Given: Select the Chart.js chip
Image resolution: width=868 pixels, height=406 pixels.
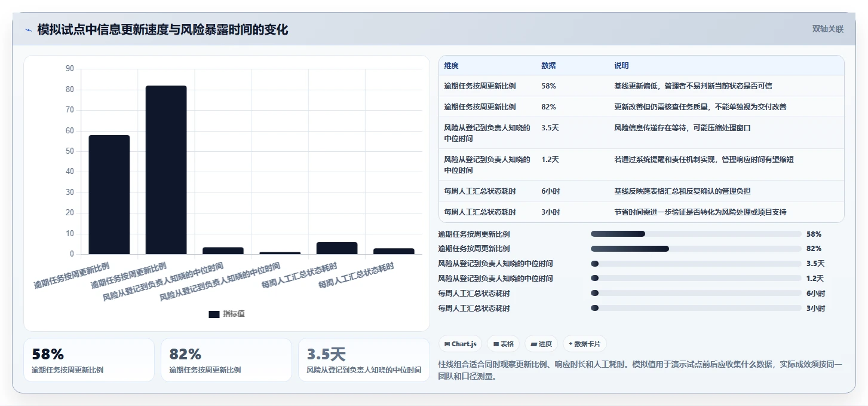Looking at the screenshot, I should pyautogui.click(x=461, y=344).
